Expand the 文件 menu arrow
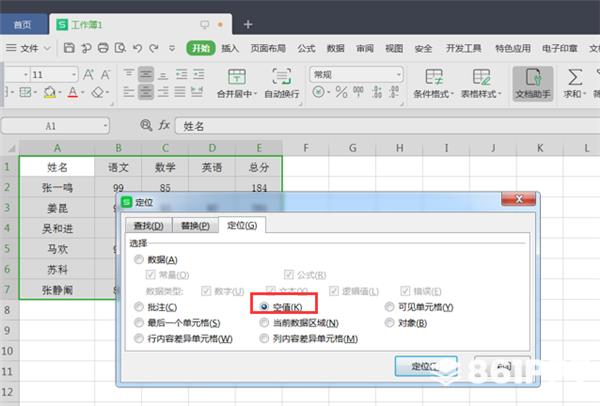 coord(47,48)
